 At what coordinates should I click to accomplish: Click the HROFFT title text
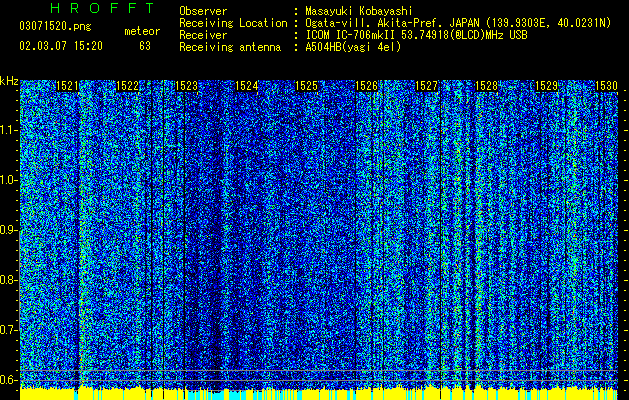pos(102,8)
